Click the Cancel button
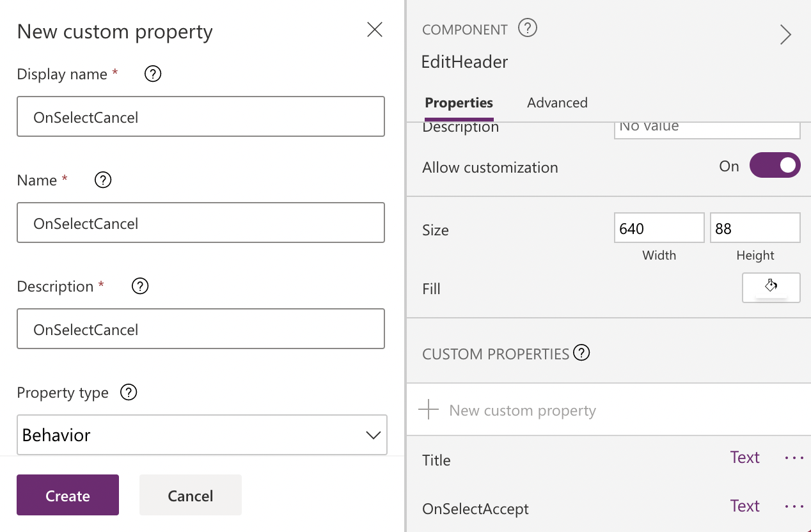Viewport: 811px width, 532px height. tap(191, 496)
